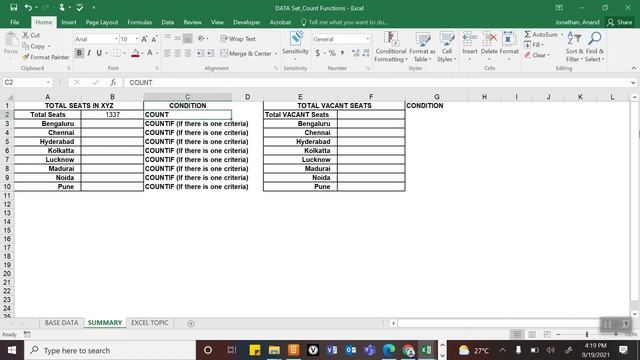
Task: Open File Explorer from the taskbar
Action: (x=274, y=350)
